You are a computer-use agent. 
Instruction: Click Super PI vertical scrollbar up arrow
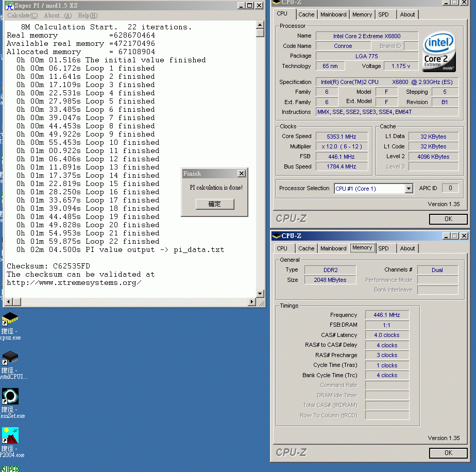tap(260, 25)
